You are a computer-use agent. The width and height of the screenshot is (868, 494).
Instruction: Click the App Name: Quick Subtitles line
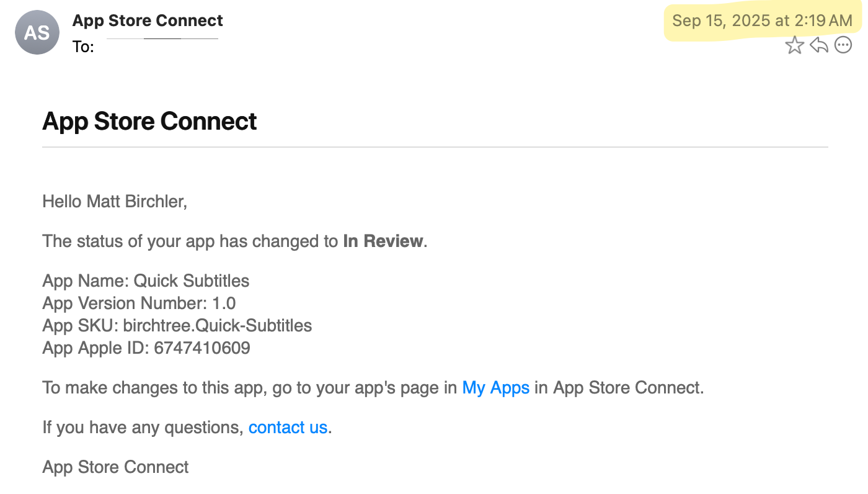146,281
